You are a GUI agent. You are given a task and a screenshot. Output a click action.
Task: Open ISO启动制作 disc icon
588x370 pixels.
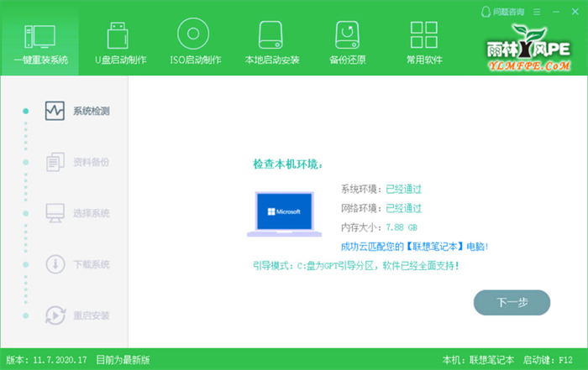(195, 35)
